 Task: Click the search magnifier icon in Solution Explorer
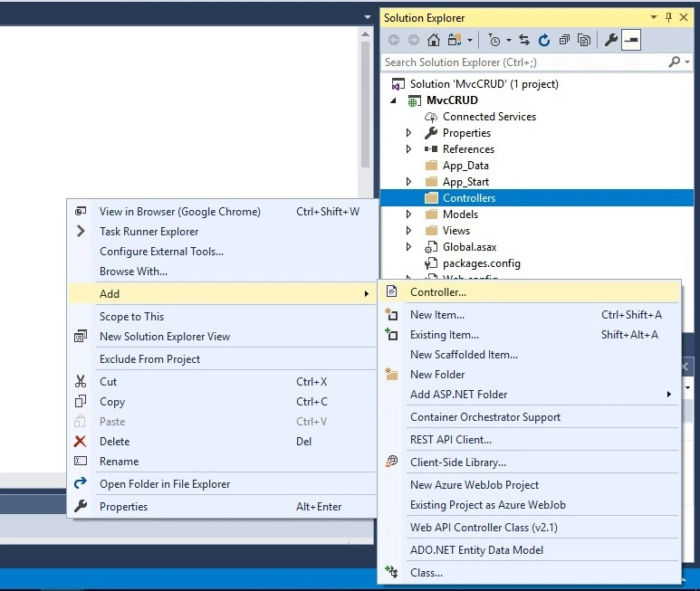point(674,62)
